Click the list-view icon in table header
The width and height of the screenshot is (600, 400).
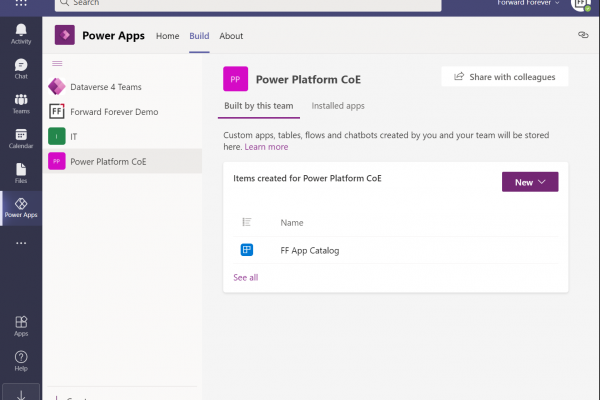(x=247, y=222)
